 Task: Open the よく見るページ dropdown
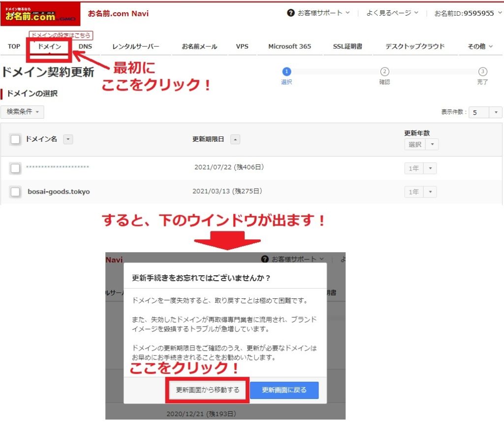[392, 13]
